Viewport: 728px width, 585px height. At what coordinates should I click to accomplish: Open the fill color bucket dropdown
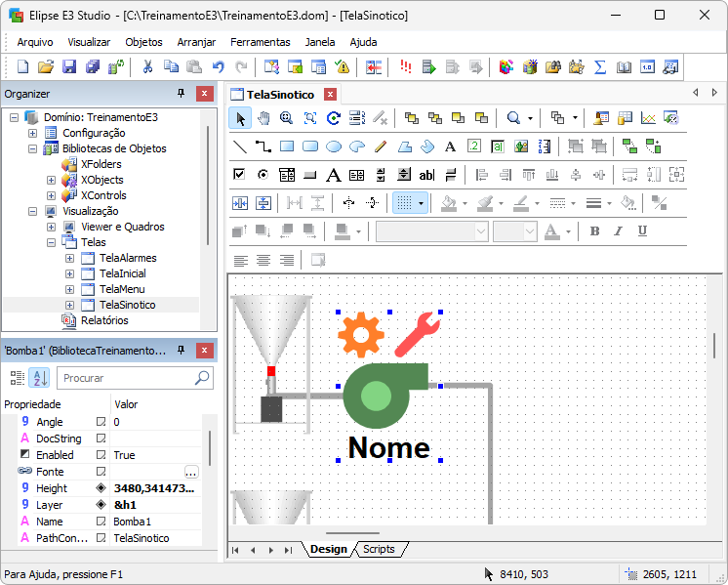465,203
